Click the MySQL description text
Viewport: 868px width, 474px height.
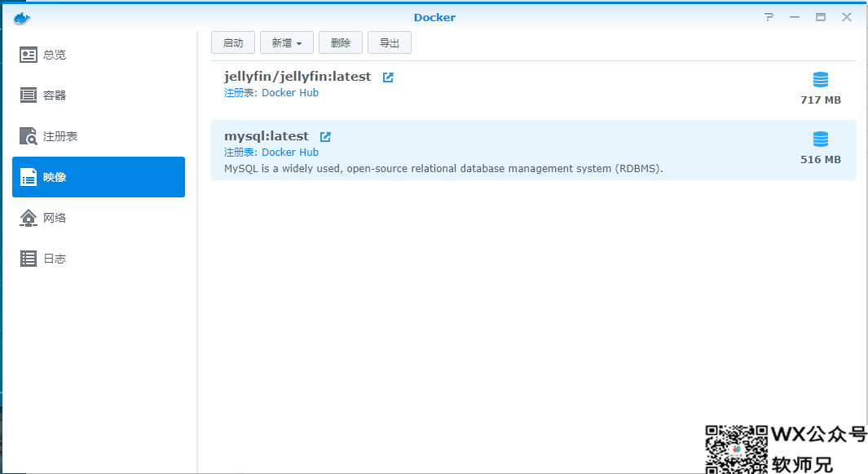tap(443, 169)
